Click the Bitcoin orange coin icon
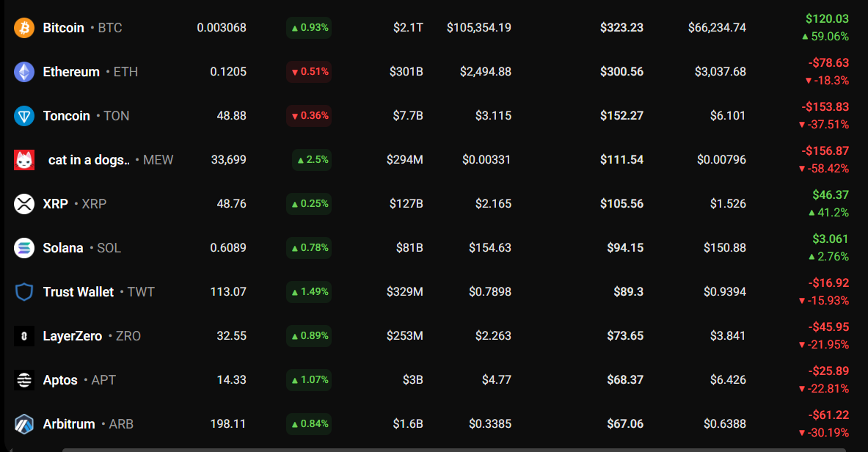The image size is (868, 452). (x=24, y=28)
